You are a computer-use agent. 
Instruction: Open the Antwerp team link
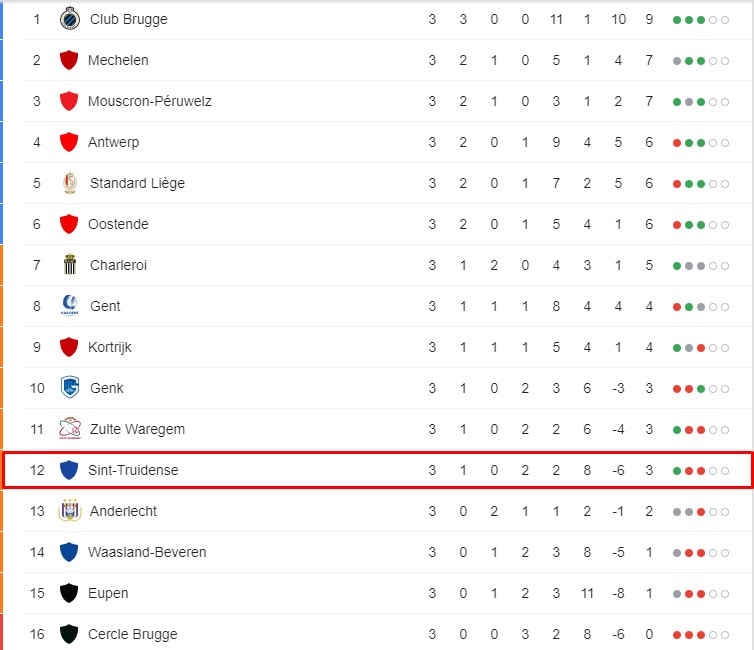tap(113, 142)
